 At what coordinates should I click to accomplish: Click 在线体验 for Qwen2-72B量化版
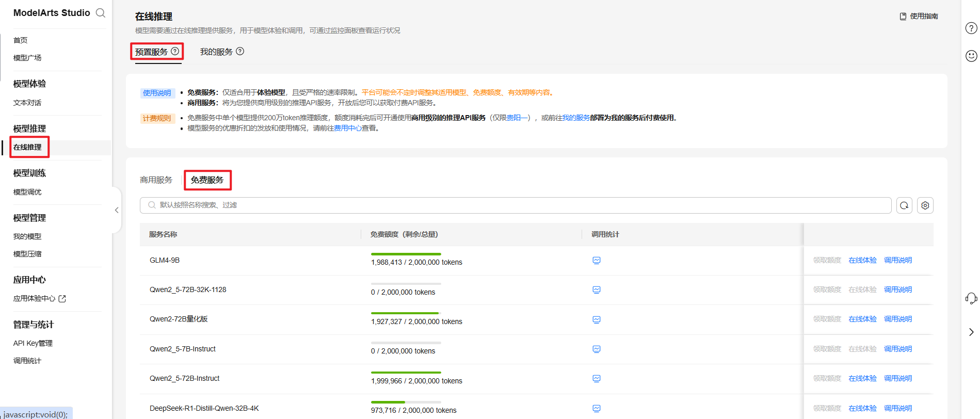[862, 319]
